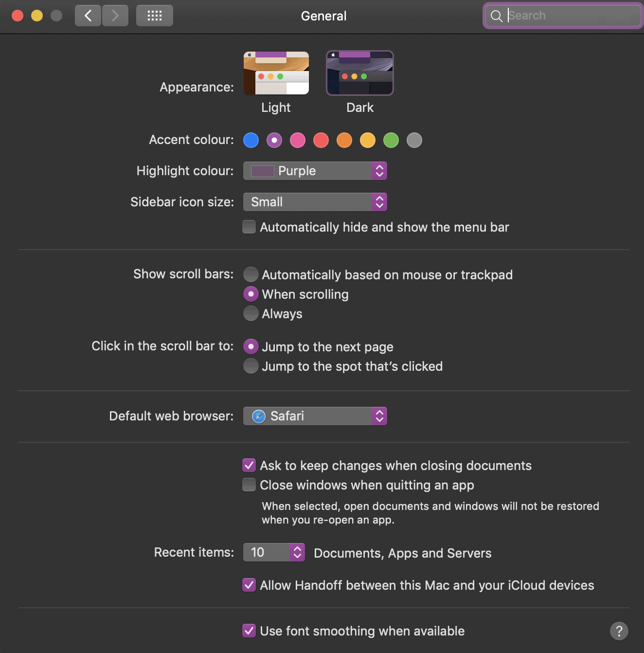Show all preferences via the grid icon

pos(155,16)
